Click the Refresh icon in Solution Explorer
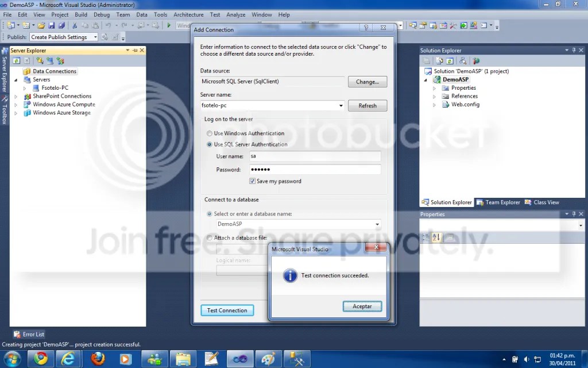The image size is (588, 368). click(x=450, y=60)
